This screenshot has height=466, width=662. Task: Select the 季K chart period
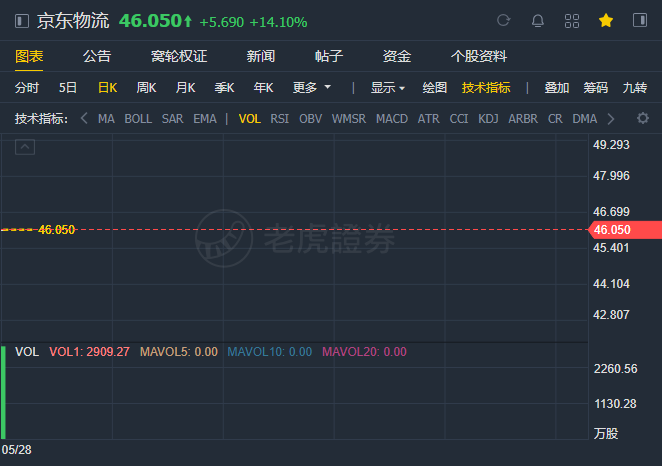click(x=224, y=88)
